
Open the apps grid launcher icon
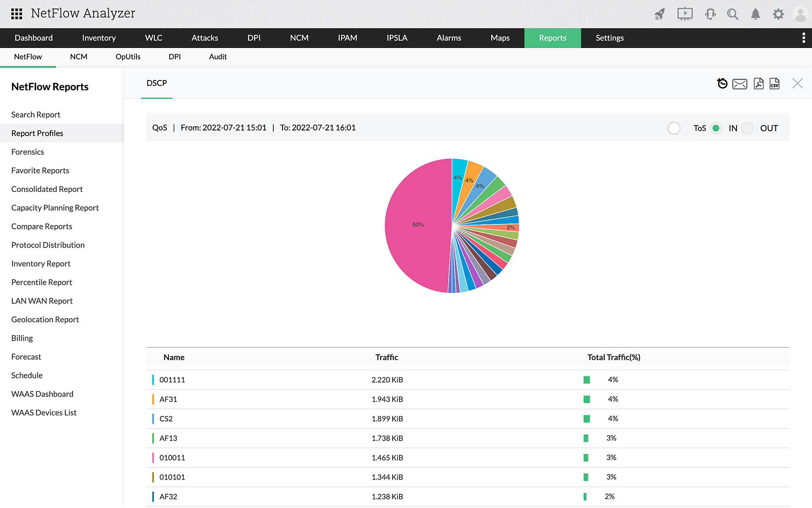[17, 14]
